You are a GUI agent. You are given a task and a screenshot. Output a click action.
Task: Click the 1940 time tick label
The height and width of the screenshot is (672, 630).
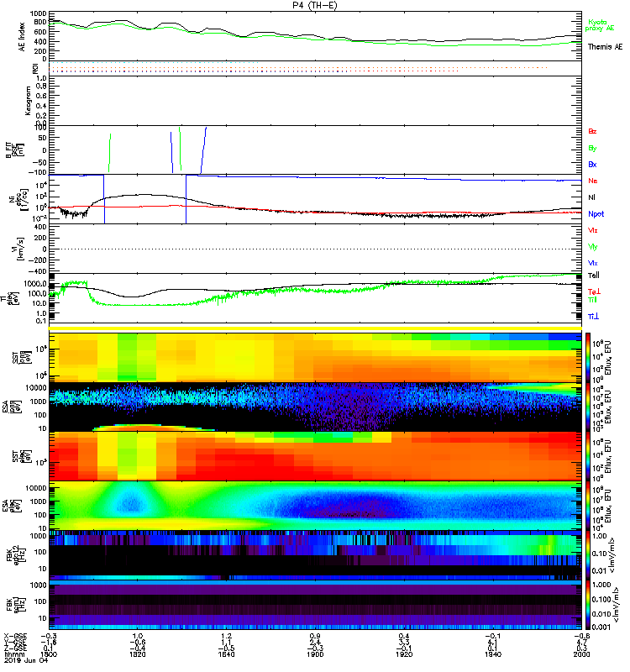click(x=493, y=654)
